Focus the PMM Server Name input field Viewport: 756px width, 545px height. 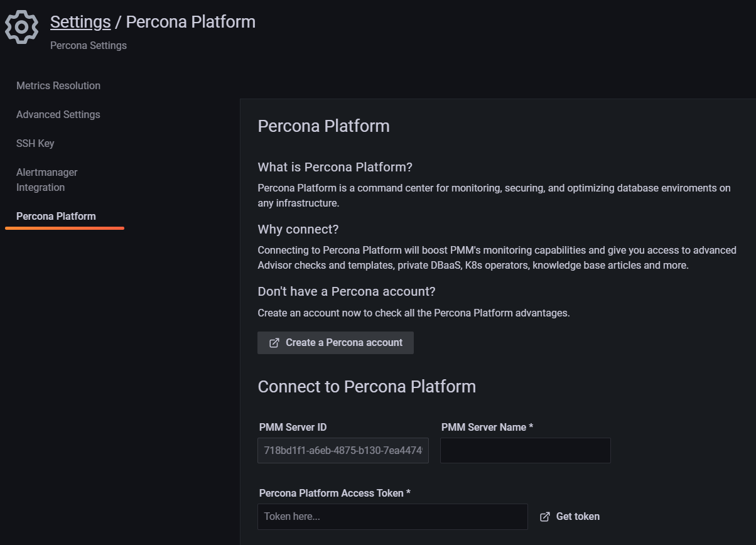click(x=525, y=451)
